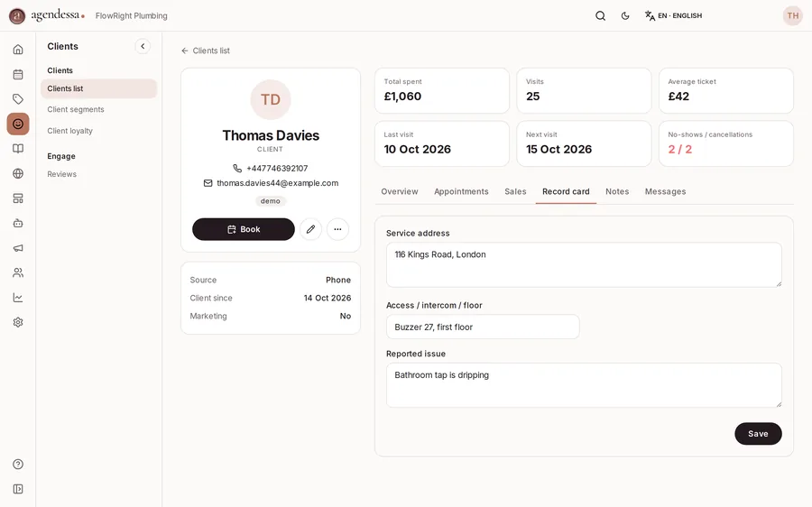This screenshot has width=812, height=507.
Task: Click the thomas.davies44@example.com email
Action: 278,183
